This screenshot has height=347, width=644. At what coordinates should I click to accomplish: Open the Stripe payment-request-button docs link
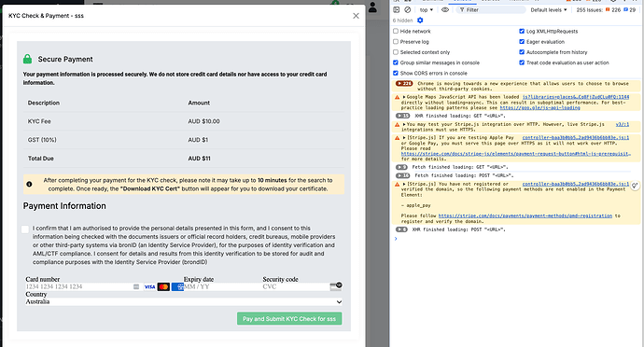pos(515,154)
